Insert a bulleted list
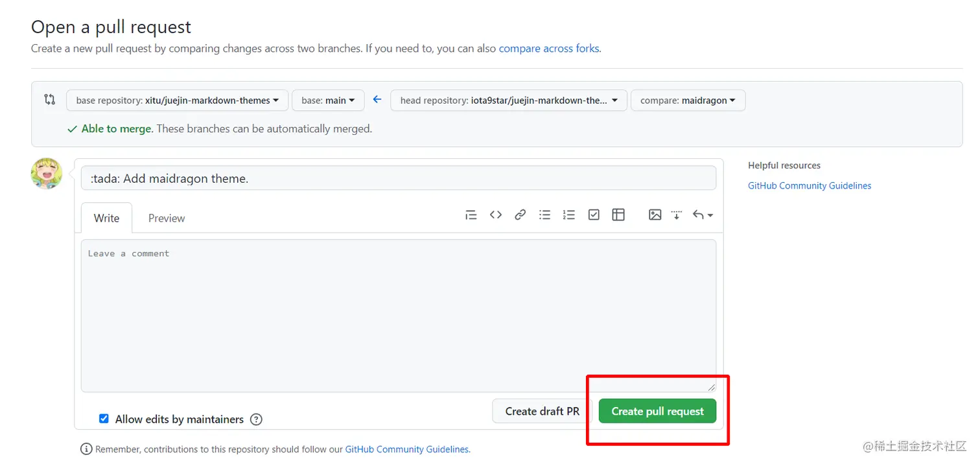The height and width of the screenshot is (466, 980). [x=544, y=215]
